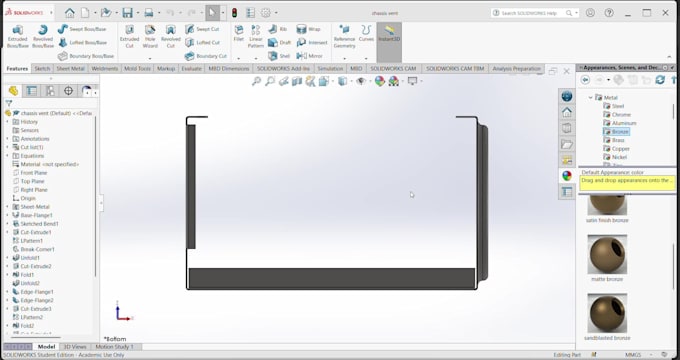Expand the Cut list(1) node
The width and height of the screenshot is (680, 360).
[x=7, y=147]
